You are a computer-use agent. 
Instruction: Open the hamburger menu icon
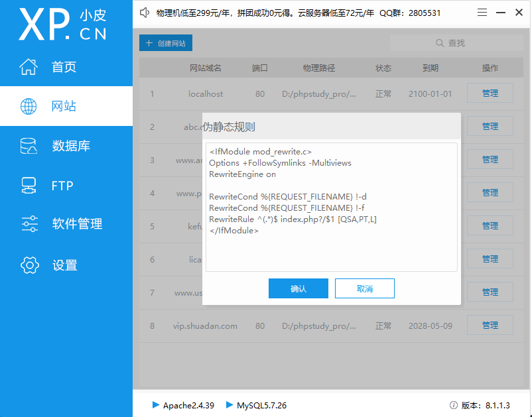482,13
